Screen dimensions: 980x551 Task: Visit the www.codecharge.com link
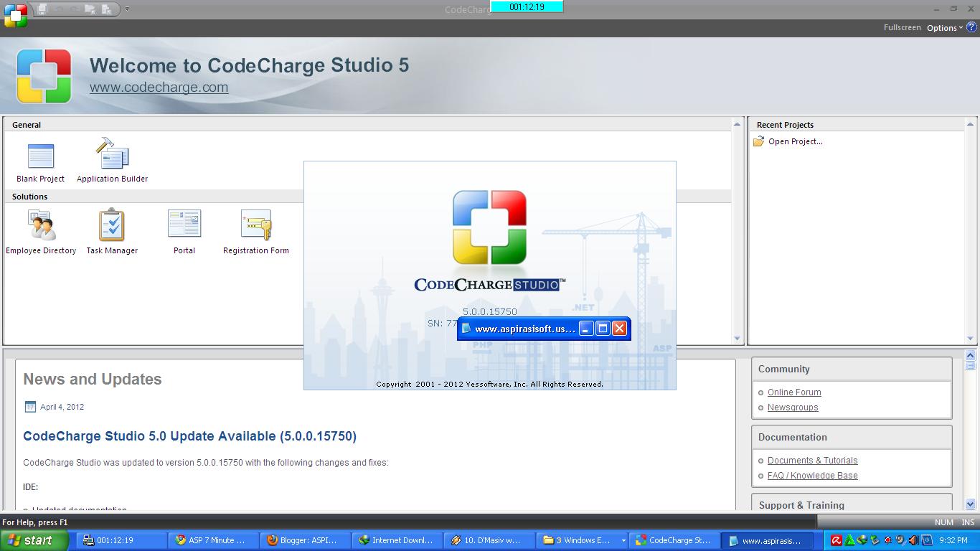159,88
